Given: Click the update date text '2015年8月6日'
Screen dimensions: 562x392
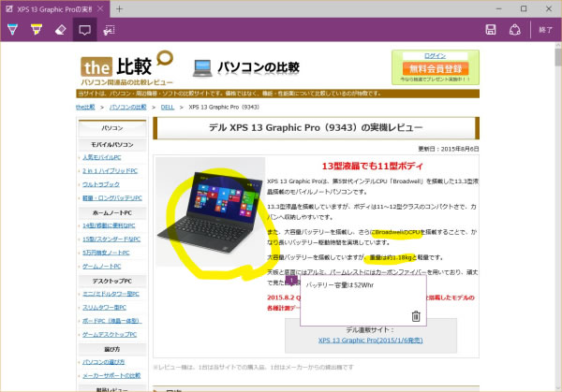Looking at the screenshot, I should click(x=460, y=149).
